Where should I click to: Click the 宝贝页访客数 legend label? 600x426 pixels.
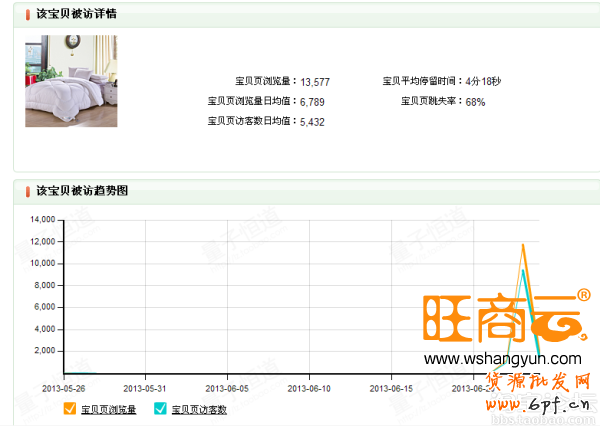point(199,409)
